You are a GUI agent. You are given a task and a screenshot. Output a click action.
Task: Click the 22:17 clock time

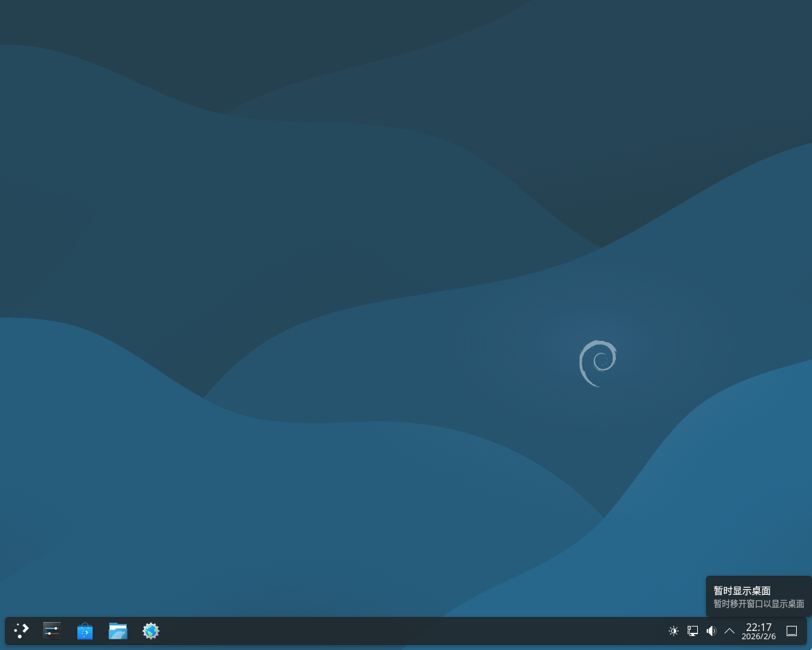(x=759, y=627)
